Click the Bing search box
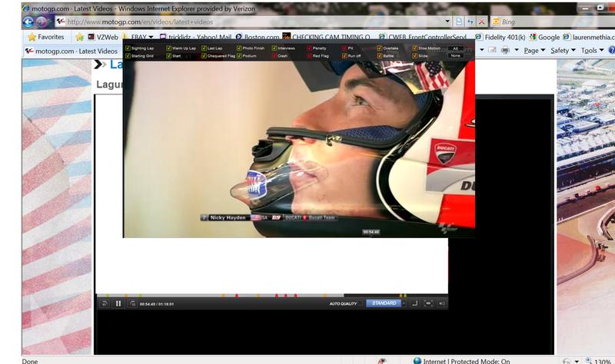This screenshot has width=615, height=364. click(x=553, y=22)
